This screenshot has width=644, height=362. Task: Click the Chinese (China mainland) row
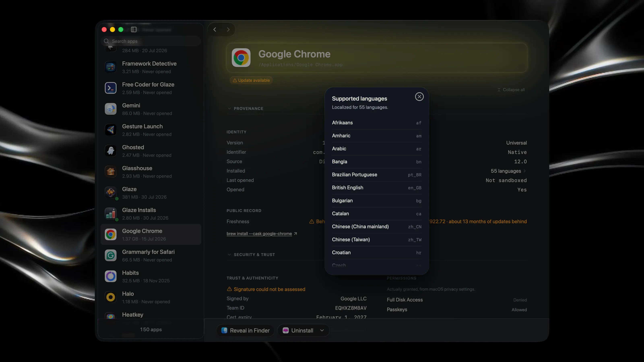tap(377, 227)
